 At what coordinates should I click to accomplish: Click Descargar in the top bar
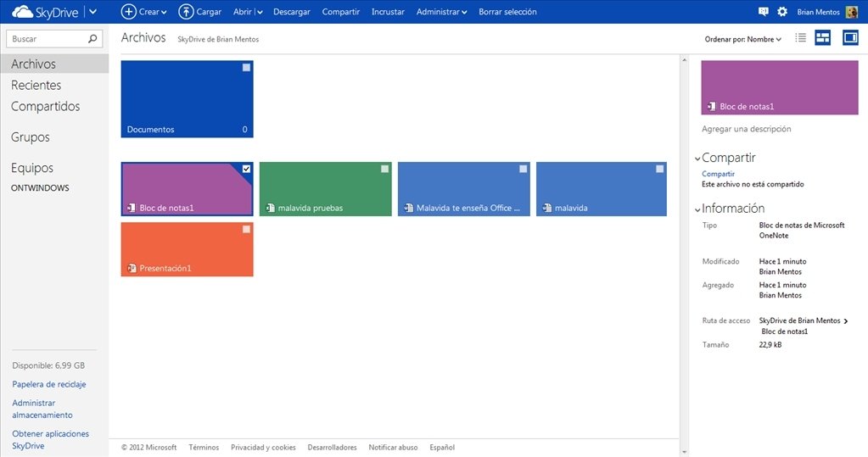pos(292,12)
